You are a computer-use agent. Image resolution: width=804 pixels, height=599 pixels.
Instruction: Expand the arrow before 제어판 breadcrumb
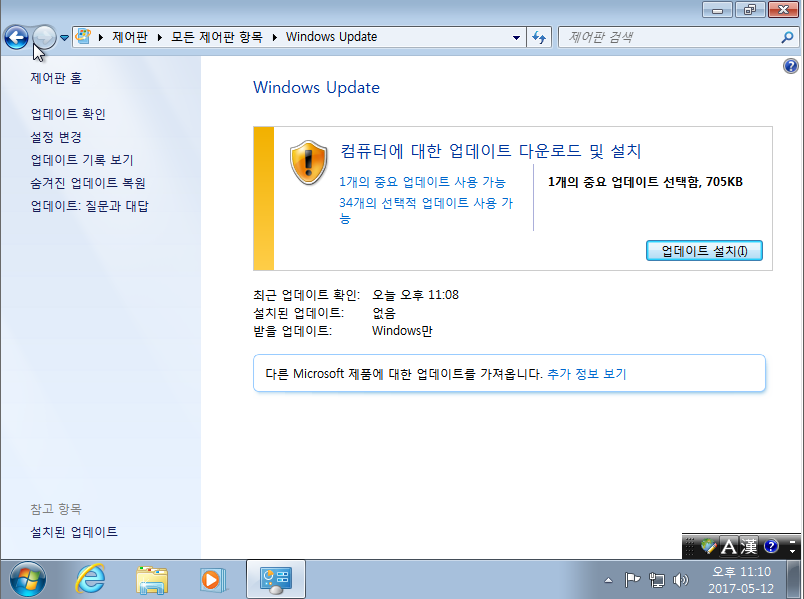(100, 37)
